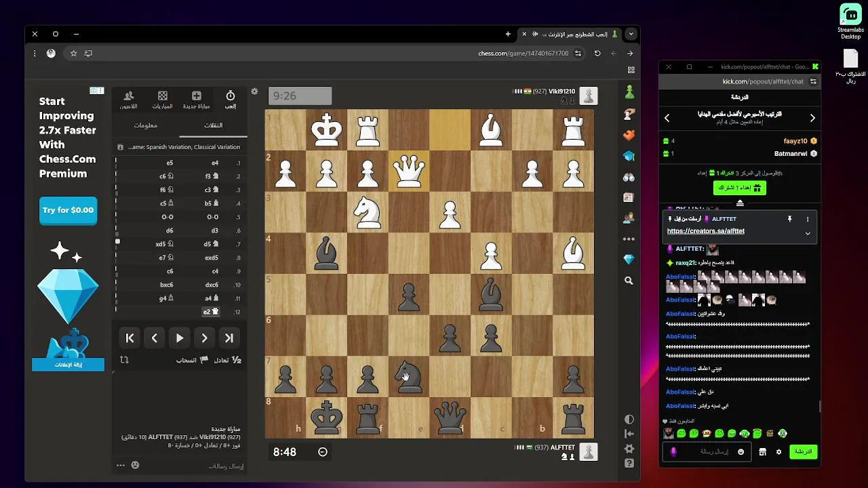Open chess.com settings gear at sidebar bottom
868x488 pixels.
tap(629, 449)
